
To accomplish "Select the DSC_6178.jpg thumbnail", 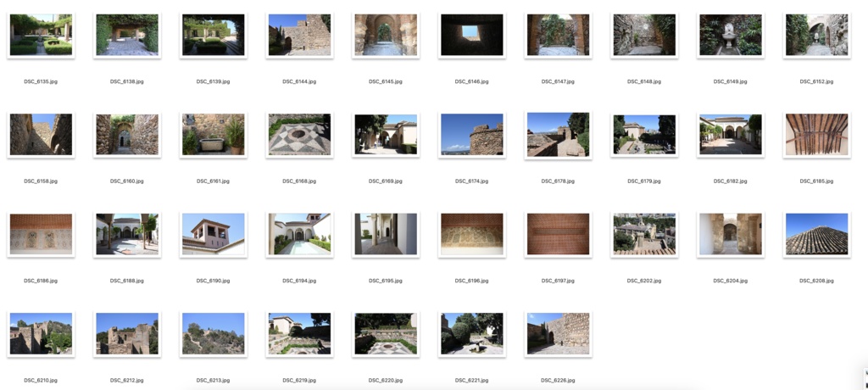I will (558, 135).
